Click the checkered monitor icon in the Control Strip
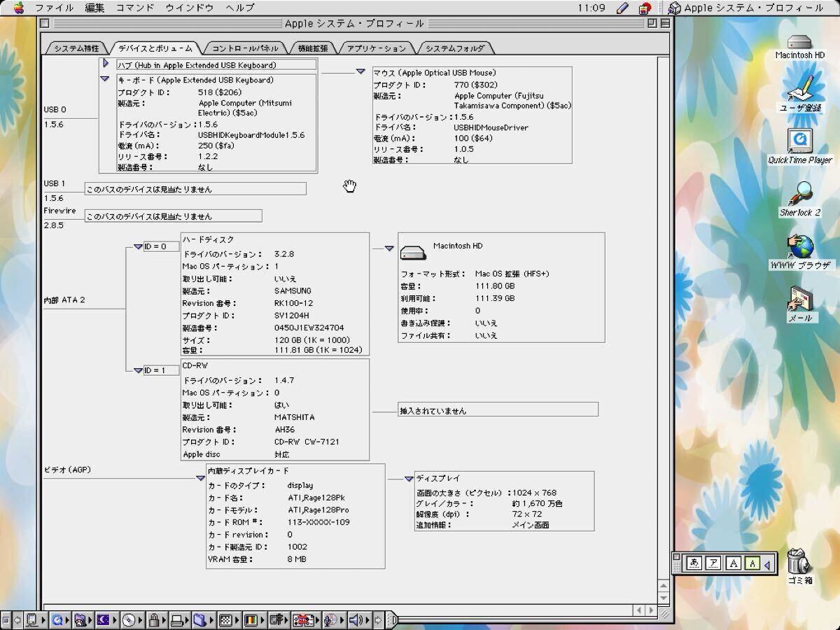 (225, 619)
